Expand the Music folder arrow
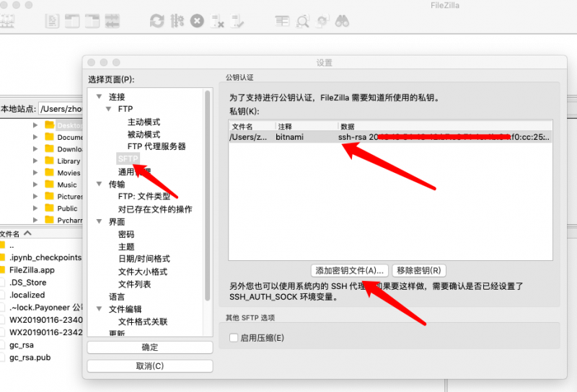This screenshot has height=392, width=577. pyautogui.click(x=35, y=184)
